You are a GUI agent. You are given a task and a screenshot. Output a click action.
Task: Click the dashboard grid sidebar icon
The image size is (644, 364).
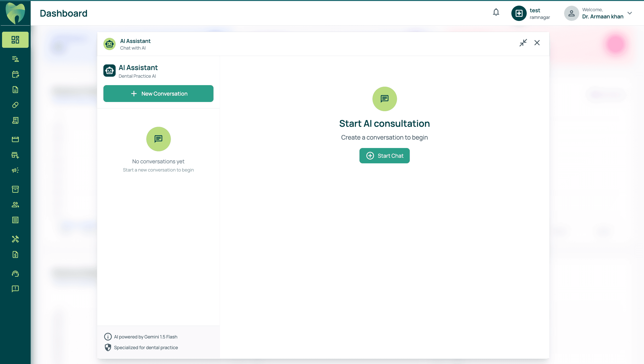click(x=15, y=40)
